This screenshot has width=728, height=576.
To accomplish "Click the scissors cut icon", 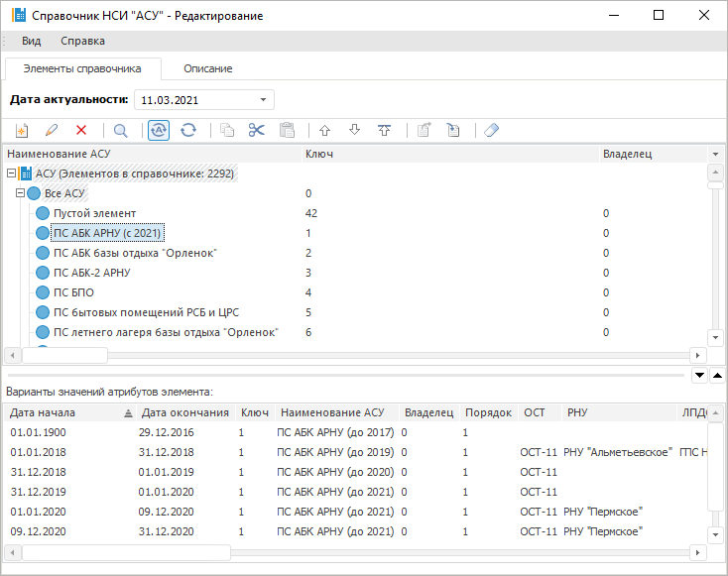I will [x=257, y=130].
